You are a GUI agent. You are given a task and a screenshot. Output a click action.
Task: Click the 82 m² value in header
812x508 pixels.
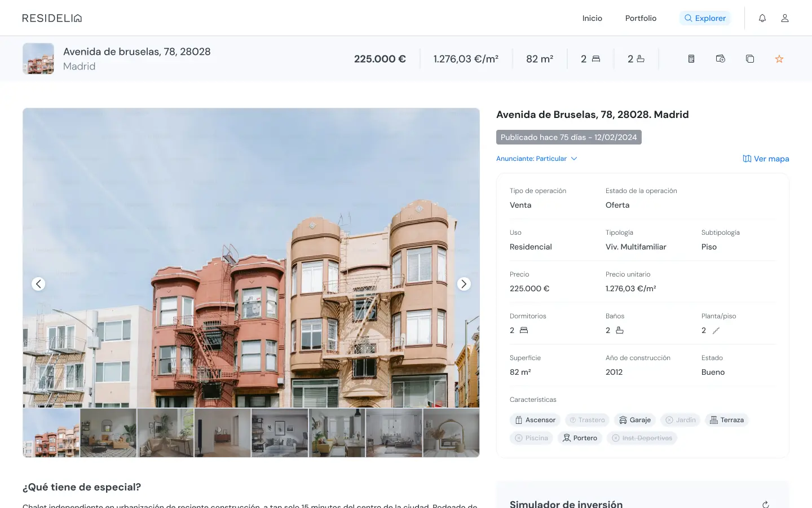(540, 59)
